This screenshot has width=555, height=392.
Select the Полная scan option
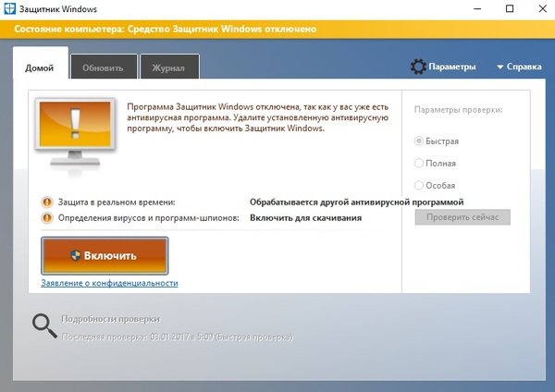pyautogui.click(x=419, y=163)
